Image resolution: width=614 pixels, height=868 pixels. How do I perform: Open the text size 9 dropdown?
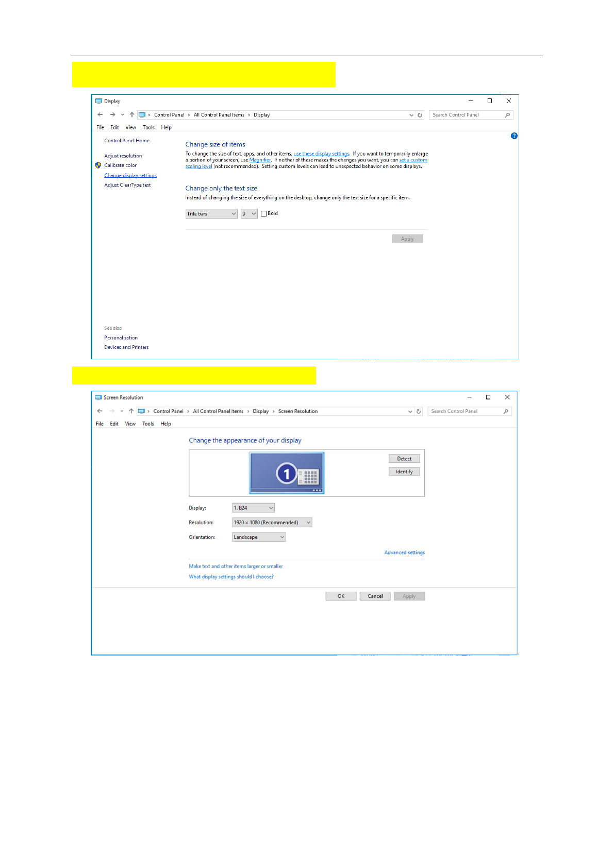click(249, 214)
